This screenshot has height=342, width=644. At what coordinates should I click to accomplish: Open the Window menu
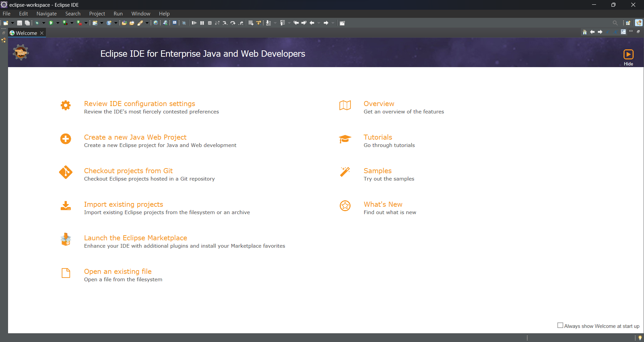(x=141, y=13)
